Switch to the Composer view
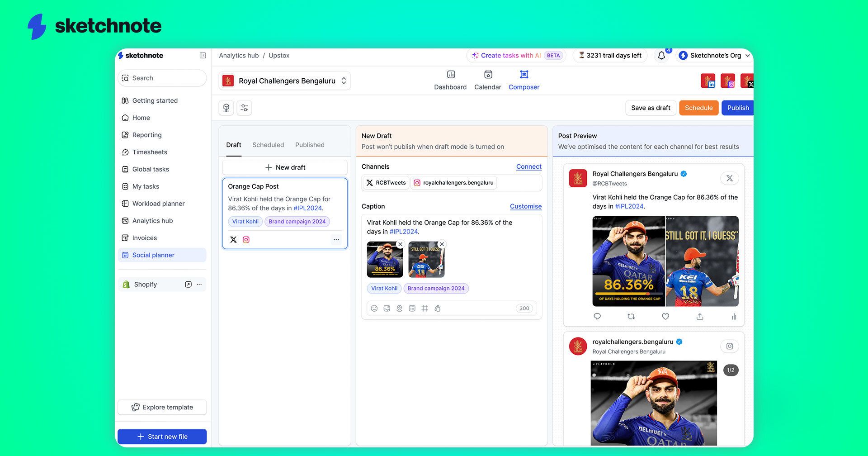Screen dimensions: 868x456 [x=524, y=81]
